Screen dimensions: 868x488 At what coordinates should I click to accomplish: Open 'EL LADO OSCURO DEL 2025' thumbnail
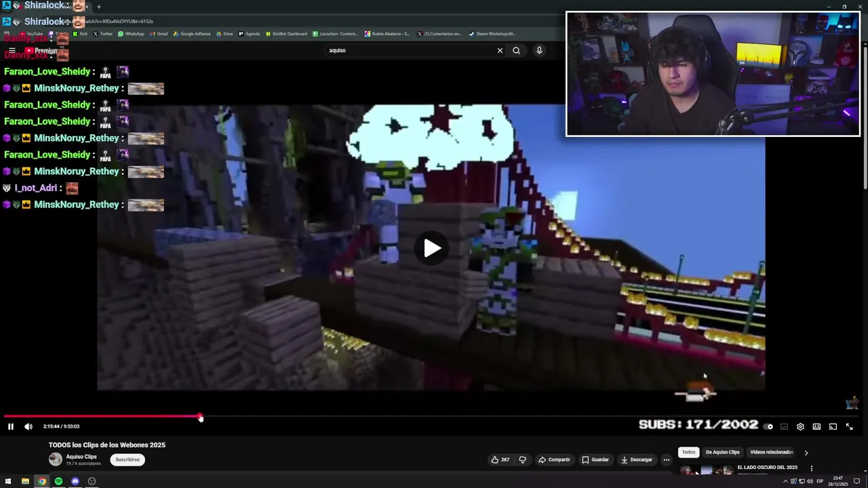point(705,470)
